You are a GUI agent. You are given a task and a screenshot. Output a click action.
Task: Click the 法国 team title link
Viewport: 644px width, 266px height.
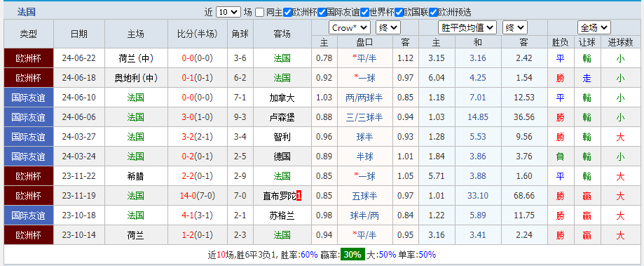(x=27, y=12)
